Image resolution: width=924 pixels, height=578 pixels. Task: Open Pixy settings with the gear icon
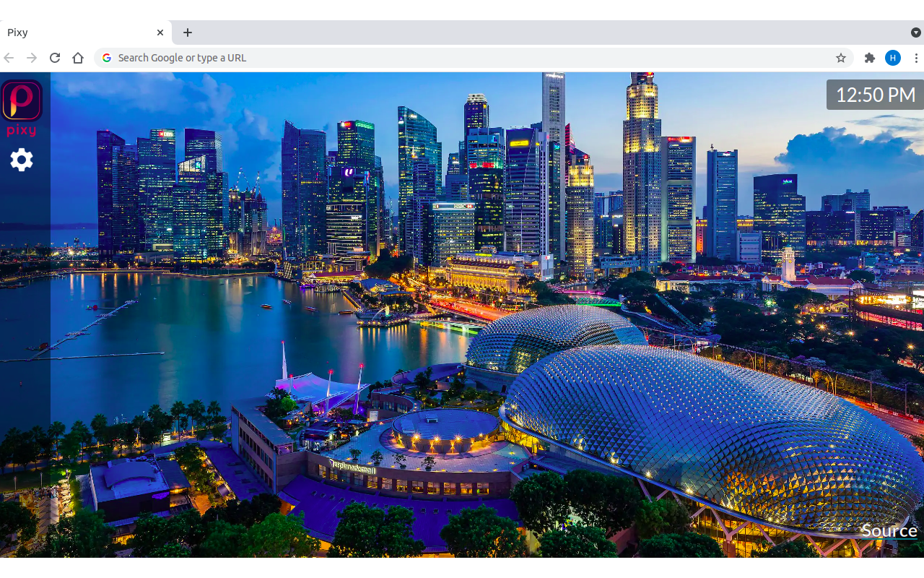(22, 160)
